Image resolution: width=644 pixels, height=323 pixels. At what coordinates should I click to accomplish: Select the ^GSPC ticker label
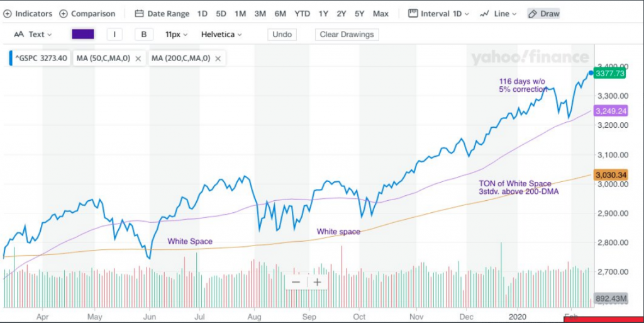click(x=38, y=59)
